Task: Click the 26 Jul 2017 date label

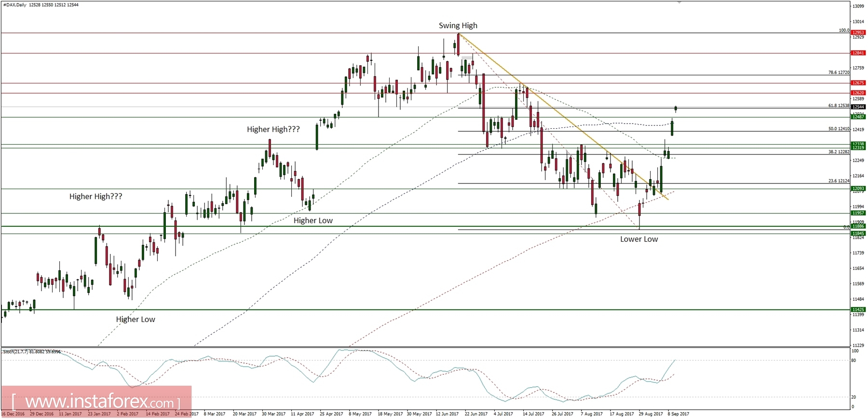Action: (562, 414)
